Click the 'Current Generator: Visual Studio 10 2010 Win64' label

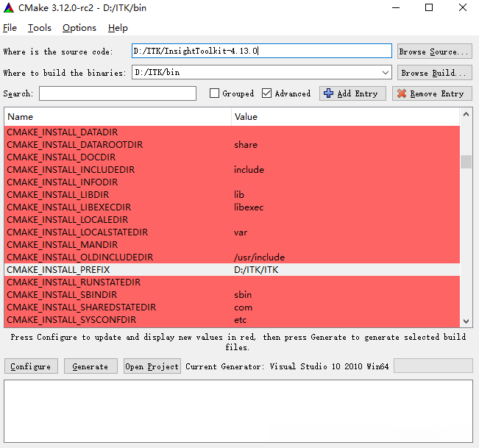pos(287,366)
